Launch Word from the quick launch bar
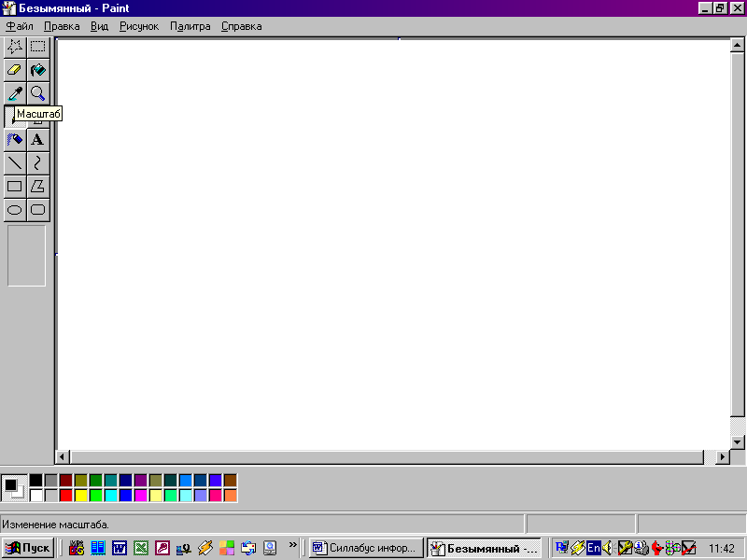 click(120, 548)
